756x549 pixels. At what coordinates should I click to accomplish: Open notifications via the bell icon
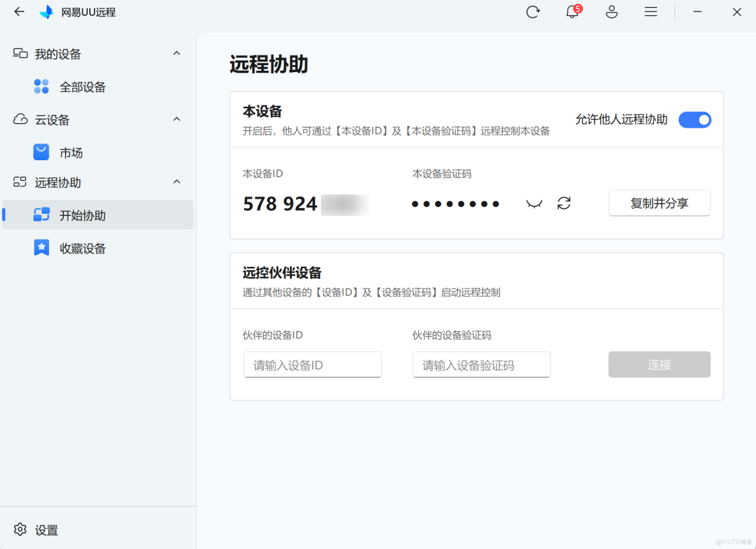coord(572,11)
